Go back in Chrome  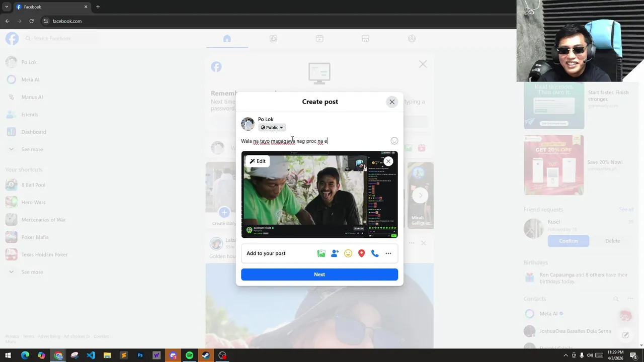tap(7, 21)
